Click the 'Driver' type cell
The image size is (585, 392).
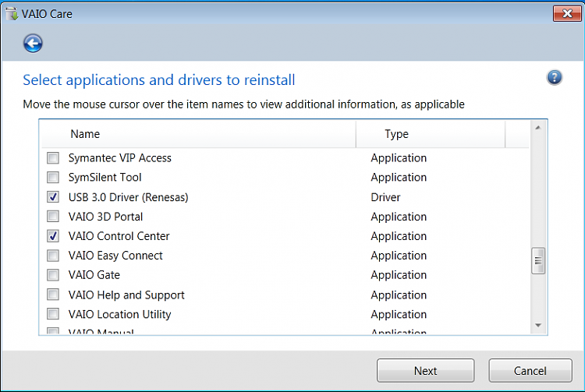point(385,197)
